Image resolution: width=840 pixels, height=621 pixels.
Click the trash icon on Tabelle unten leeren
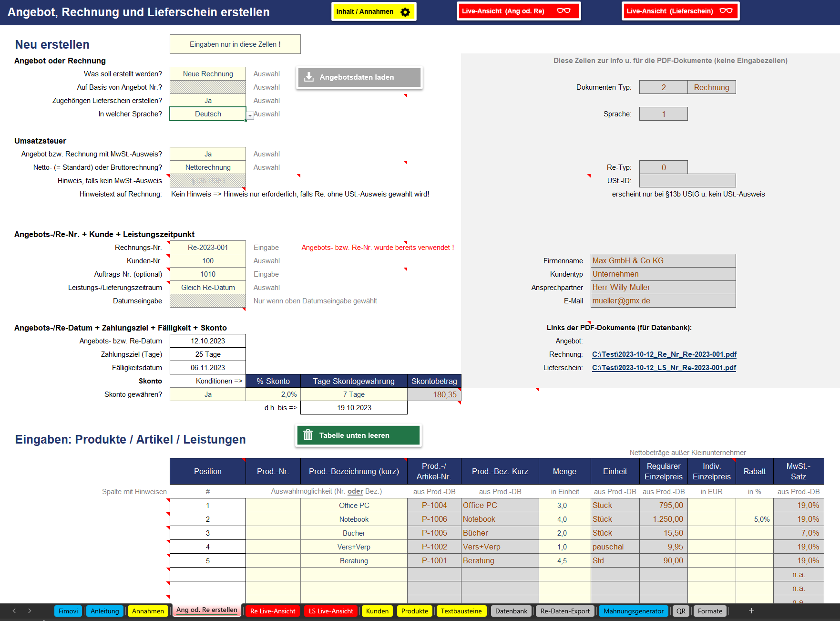[x=308, y=435]
